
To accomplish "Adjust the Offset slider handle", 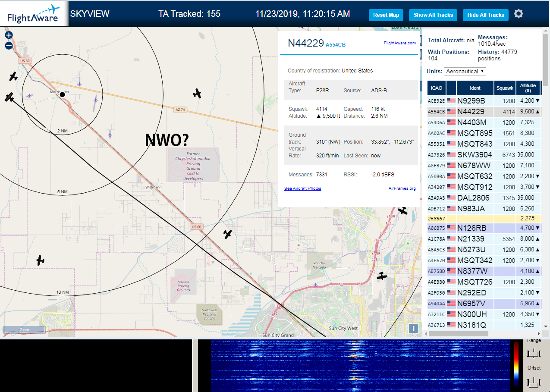I will [534, 382].
